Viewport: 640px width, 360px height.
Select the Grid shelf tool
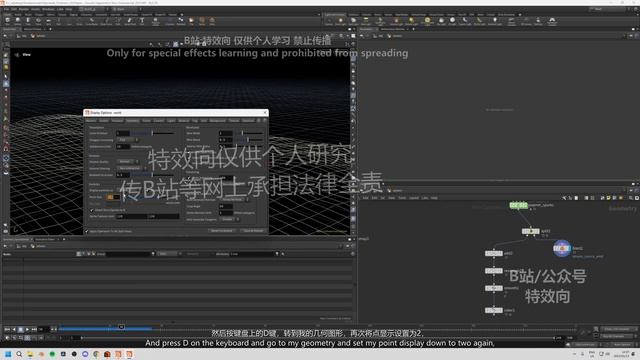coord(48,21)
